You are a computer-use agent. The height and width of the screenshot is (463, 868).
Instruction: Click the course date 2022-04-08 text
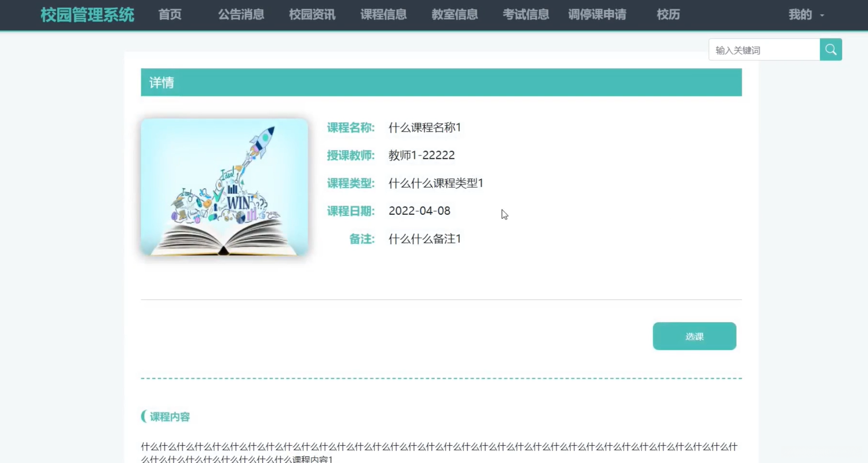(419, 210)
